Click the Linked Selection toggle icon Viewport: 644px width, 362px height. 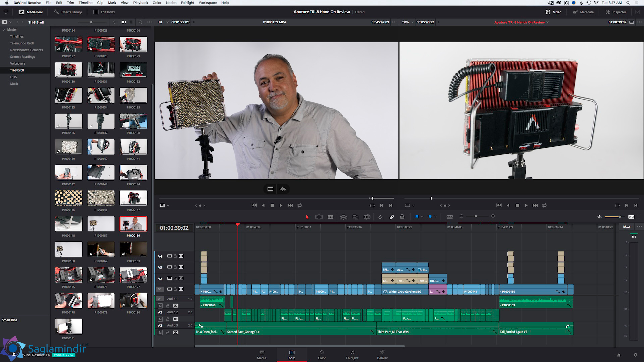coord(391,217)
